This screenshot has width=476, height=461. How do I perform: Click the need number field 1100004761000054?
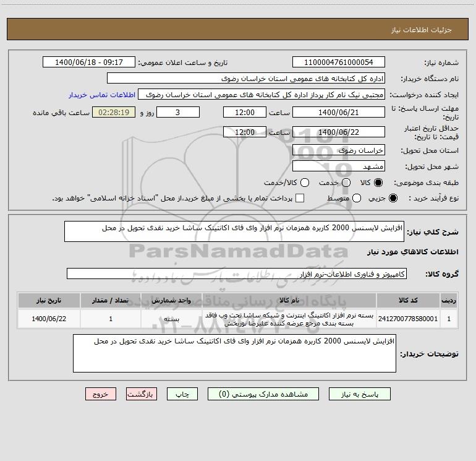pyautogui.click(x=339, y=62)
